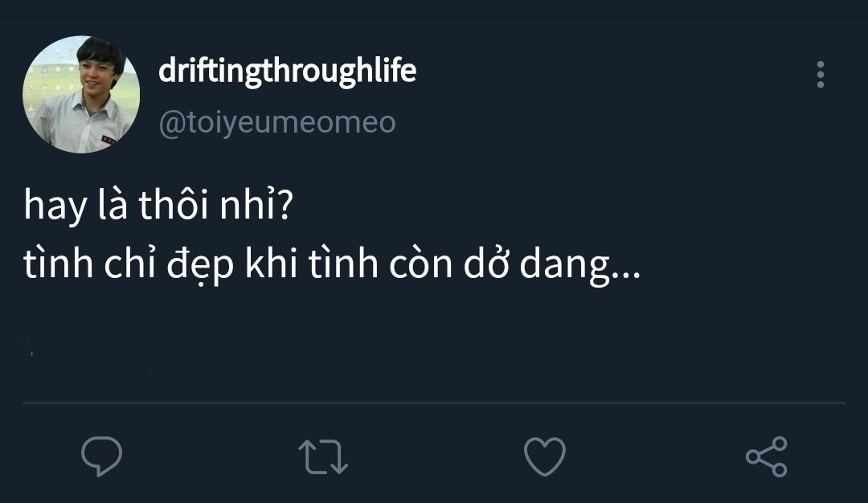The height and width of the screenshot is (503, 868).
Task: Toggle like on the tweet
Action: pyautogui.click(x=544, y=456)
